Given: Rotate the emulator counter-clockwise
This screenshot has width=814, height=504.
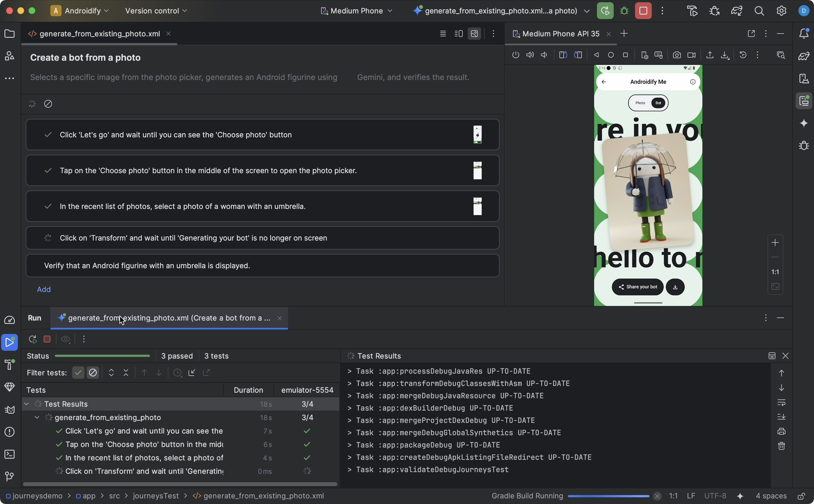Looking at the screenshot, I should [x=563, y=55].
